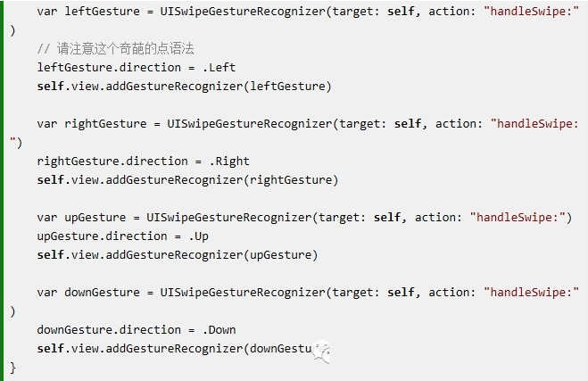The height and width of the screenshot is (381, 588).
Task: Click '.Up' direction value
Action: (199, 236)
